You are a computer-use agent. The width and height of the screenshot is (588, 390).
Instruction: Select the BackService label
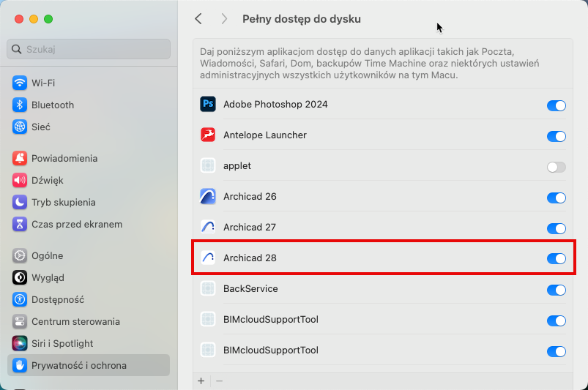pos(250,288)
